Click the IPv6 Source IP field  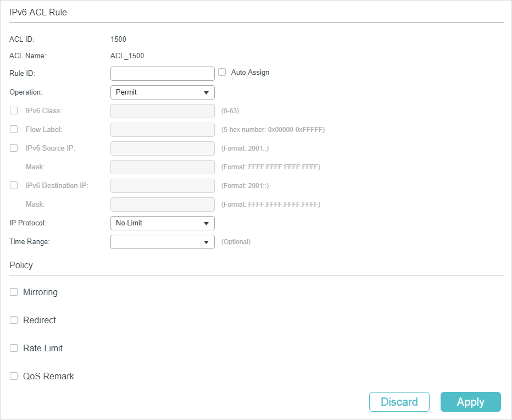pyautogui.click(x=162, y=148)
